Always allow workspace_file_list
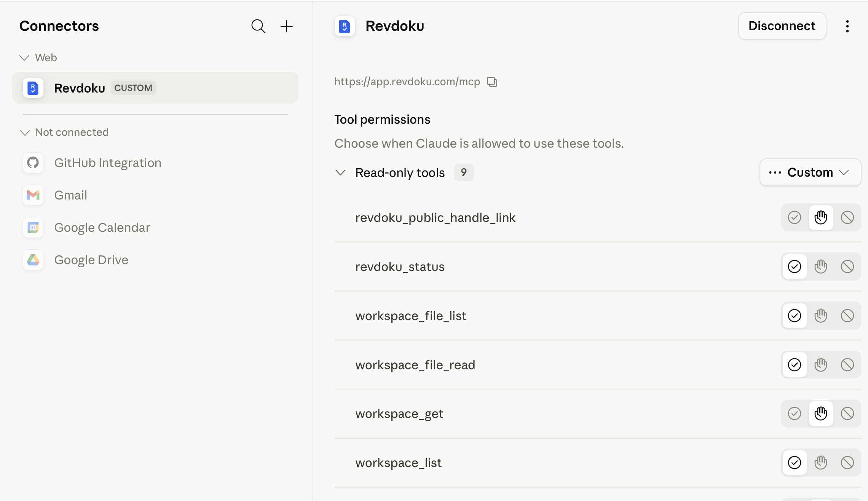 pos(795,316)
